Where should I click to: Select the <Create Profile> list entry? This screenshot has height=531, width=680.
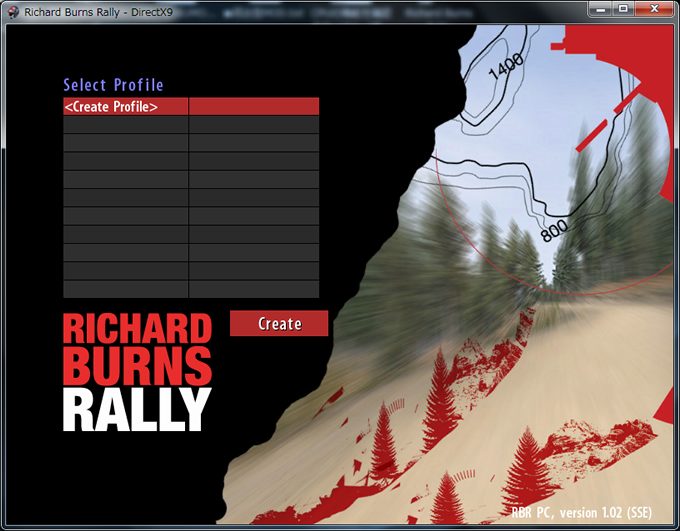[125, 106]
